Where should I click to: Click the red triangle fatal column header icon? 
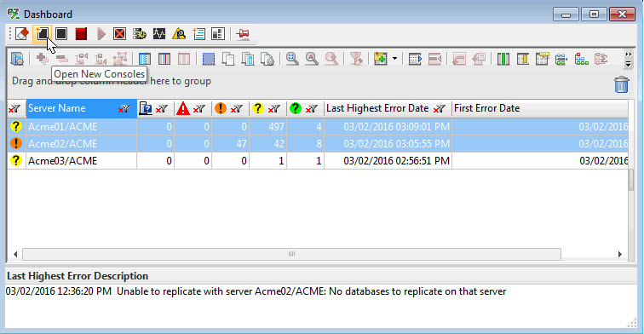coord(183,108)
